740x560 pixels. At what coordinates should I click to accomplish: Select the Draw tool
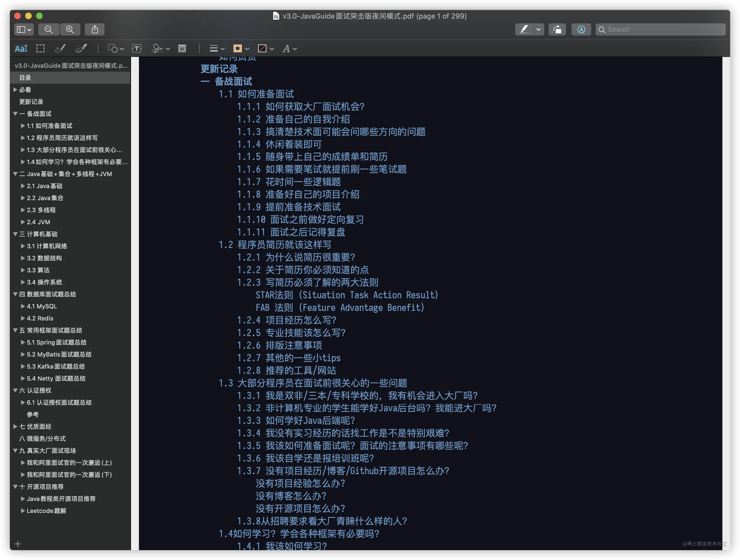81,49
